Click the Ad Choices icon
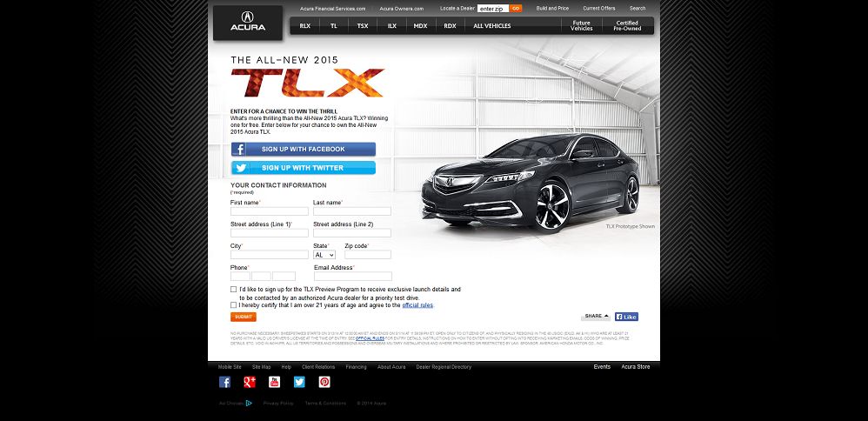868x421 pixels. coord(249,404)
